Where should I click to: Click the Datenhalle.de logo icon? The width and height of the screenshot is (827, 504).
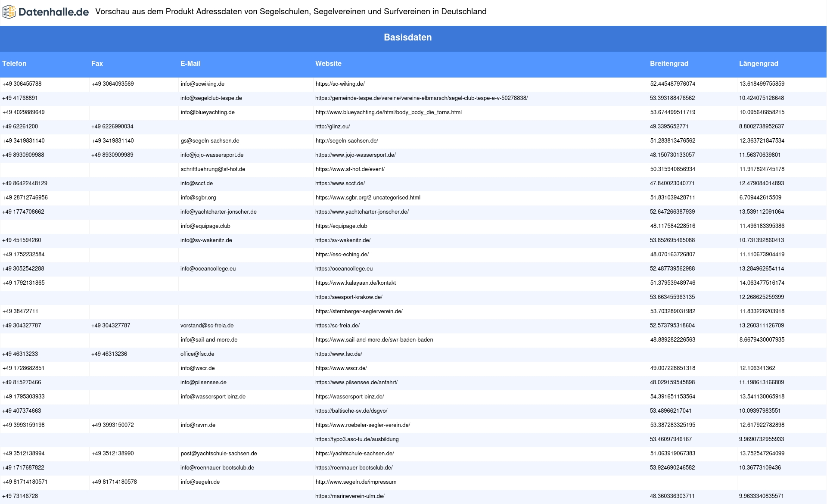tap(9, 12)
